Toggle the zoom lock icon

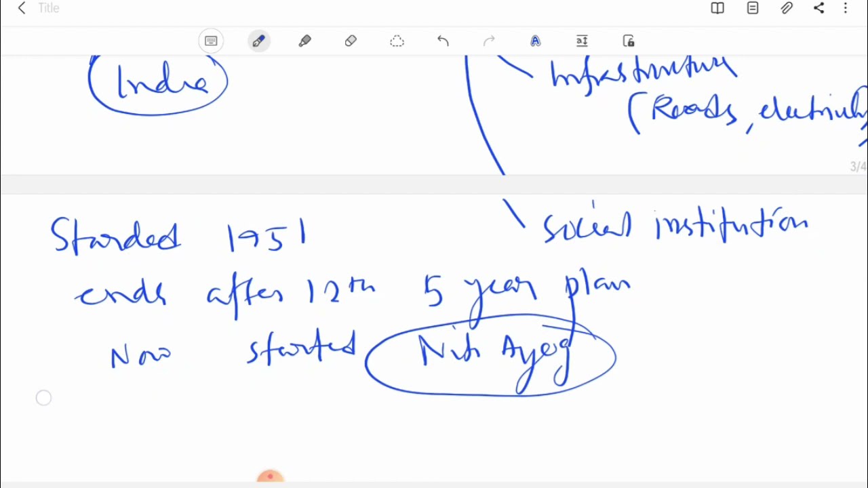click(629, 41)
